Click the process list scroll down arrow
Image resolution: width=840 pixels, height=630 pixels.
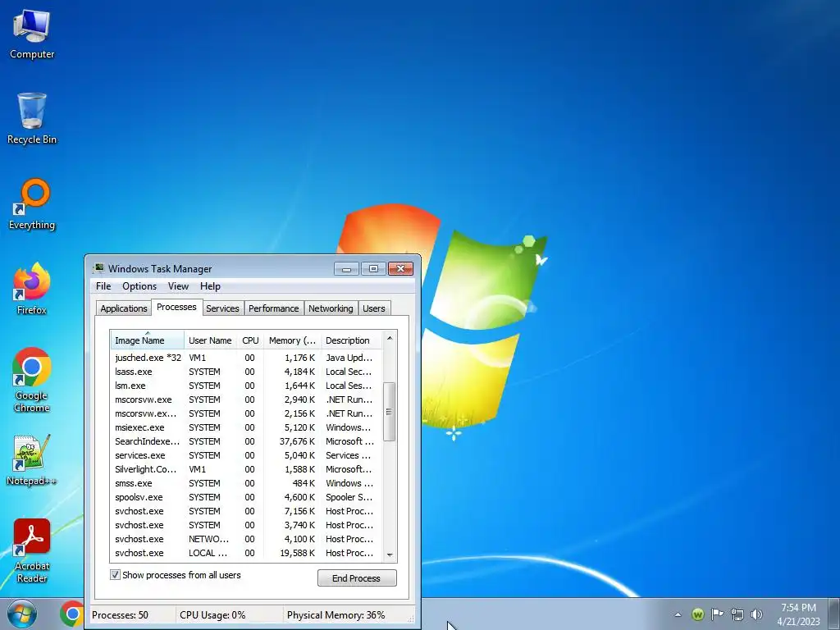click(390, 555)
